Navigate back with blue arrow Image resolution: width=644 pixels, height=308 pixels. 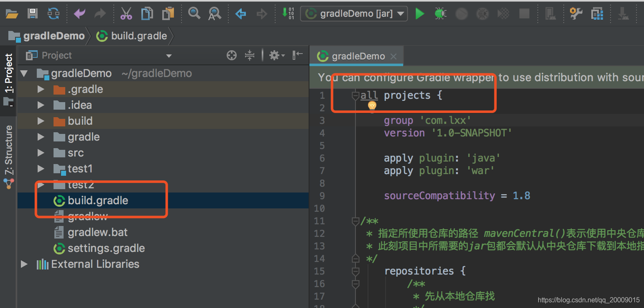coord(240,14)
